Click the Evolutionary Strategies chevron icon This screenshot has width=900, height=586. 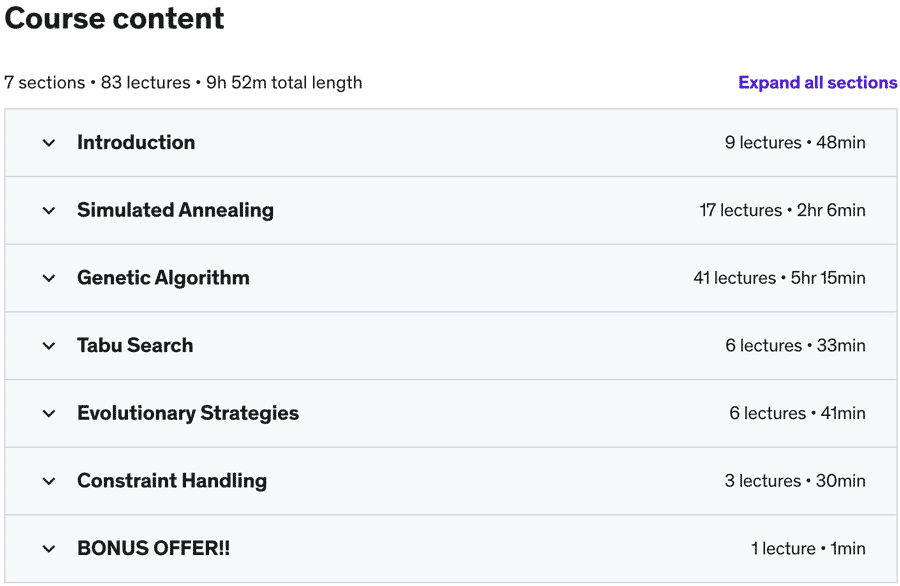coord(49,414)
